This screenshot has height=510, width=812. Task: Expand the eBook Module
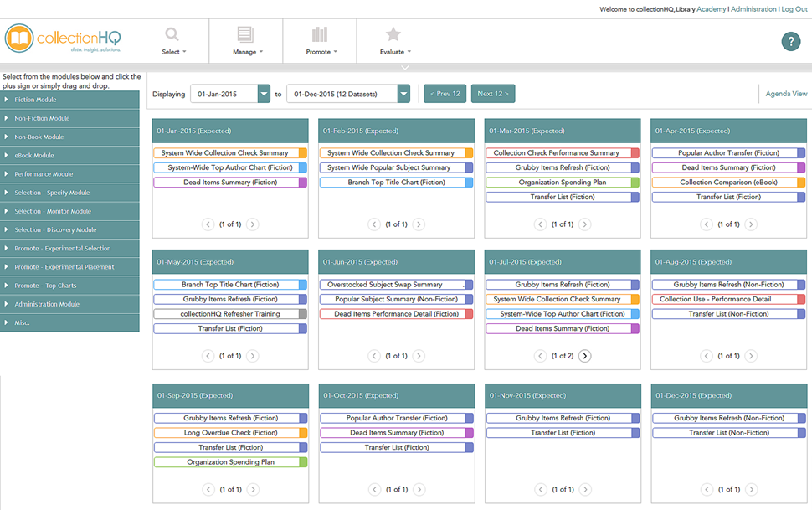(x=69, y=156)
